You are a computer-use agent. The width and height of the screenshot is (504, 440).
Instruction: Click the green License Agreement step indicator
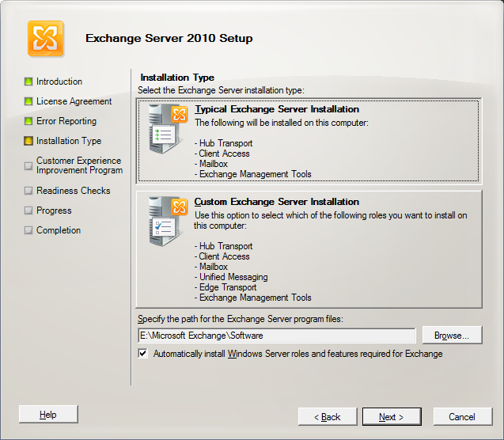click(x=28, y=101)
